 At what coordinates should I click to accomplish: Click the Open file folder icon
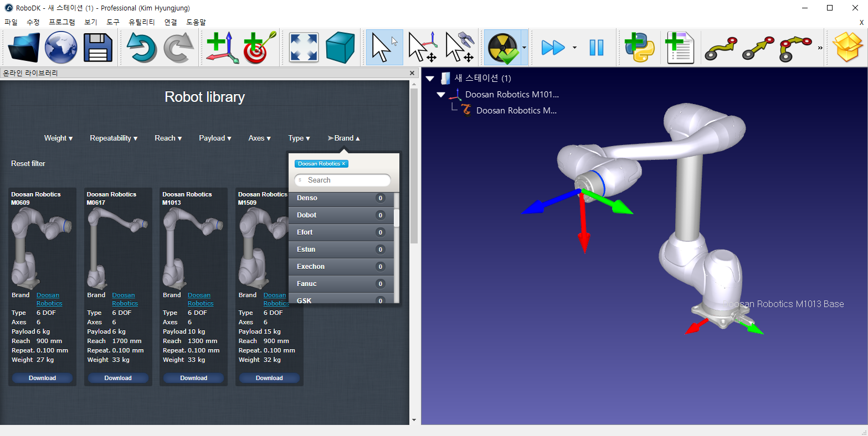24,48
